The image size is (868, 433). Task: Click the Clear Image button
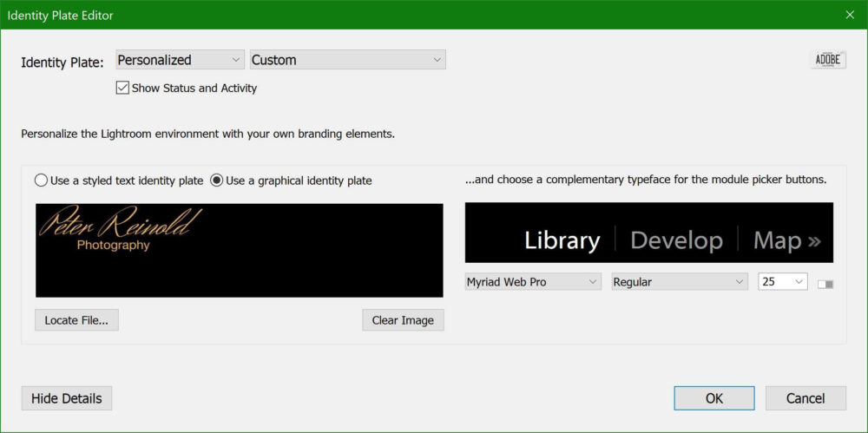(x=403, y=320)
